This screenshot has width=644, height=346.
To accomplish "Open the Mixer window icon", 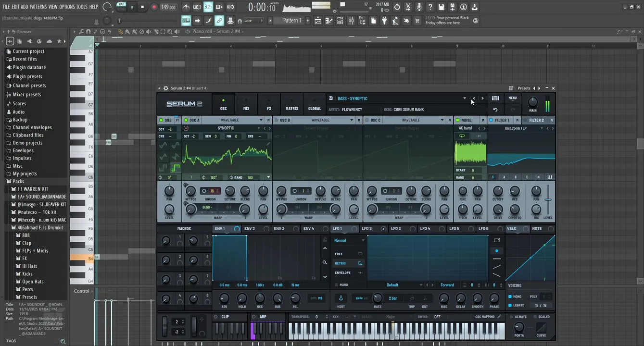I will tap(351, 20).
